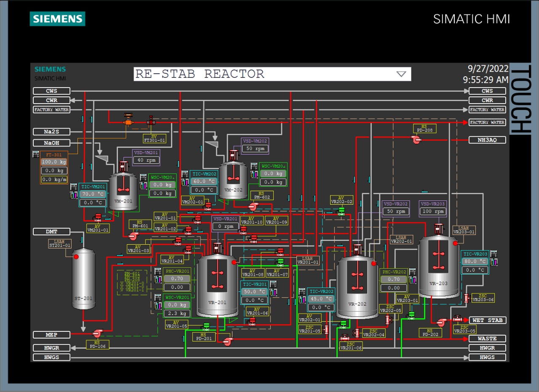
Task: Select the ZSC VR203-05 valve near WET STAB
Action: click(x=458, y=319)
